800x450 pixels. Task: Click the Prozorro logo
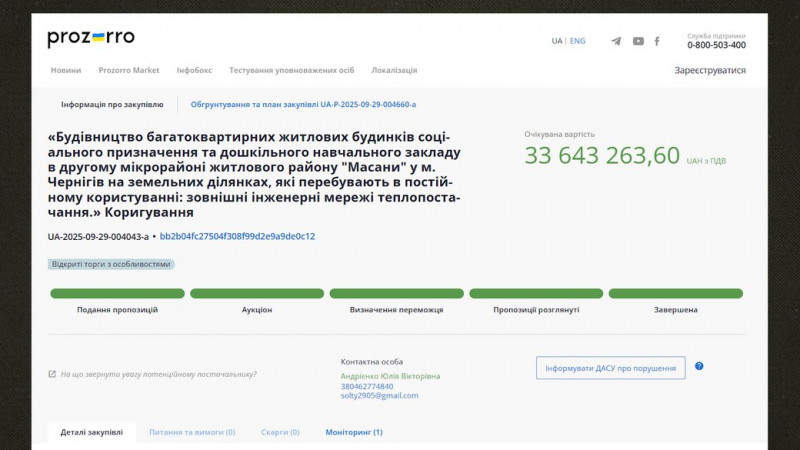pyautogui.click(x=90, y=39)
